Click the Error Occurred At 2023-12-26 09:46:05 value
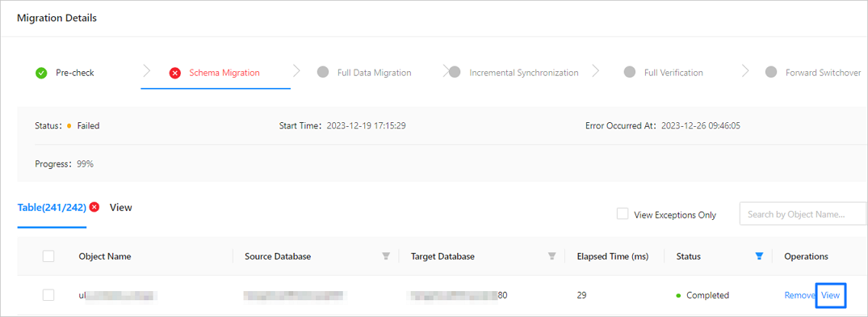This screenshot has width=868, height=317. [x=701, y=126]
